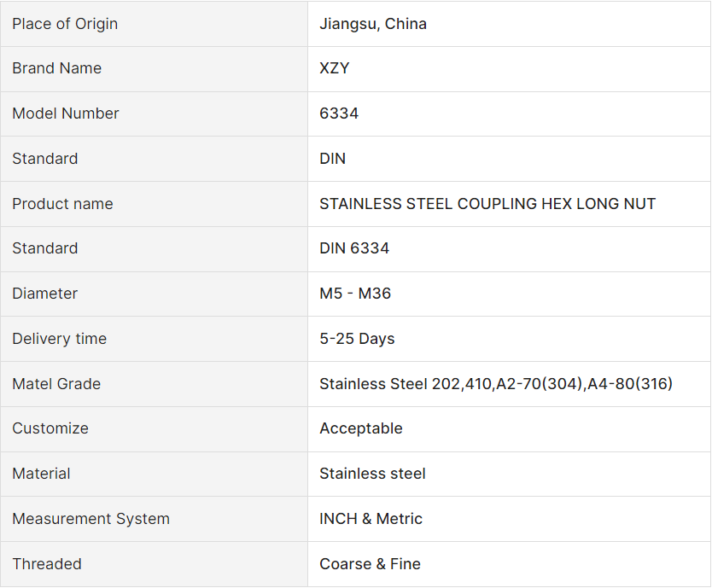Image resolution: width=712 pixels, height=588 pixels.
Task: Click the 'DIN 6334' standard value
Action: [x=354, y=248]
